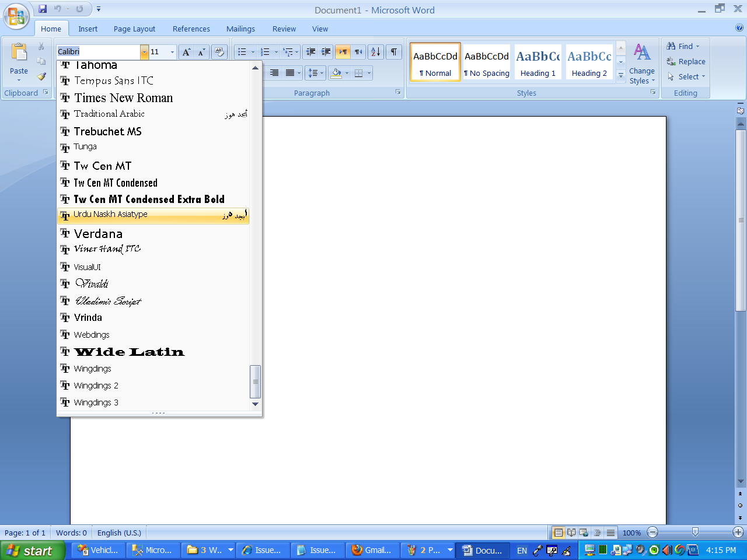Click the Redo arrow in Quick Access toolbar
Screen dimensions: 747x560
[x=79, y=9]
